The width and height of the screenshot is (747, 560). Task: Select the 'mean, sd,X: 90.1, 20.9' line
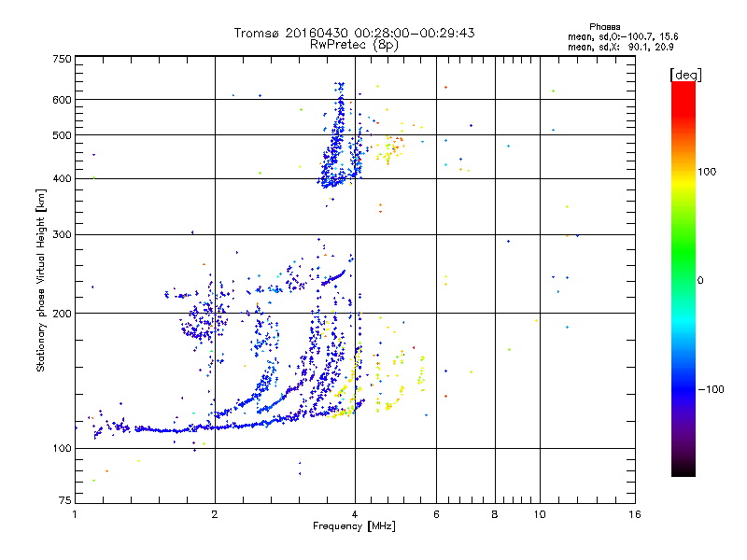click(x=620, y=47)
